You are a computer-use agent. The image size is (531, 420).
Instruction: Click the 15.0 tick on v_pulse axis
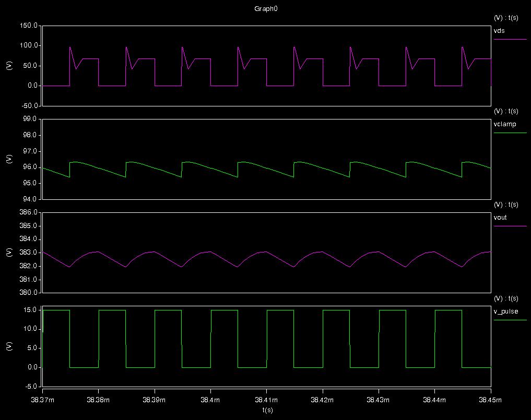[30, 310]
